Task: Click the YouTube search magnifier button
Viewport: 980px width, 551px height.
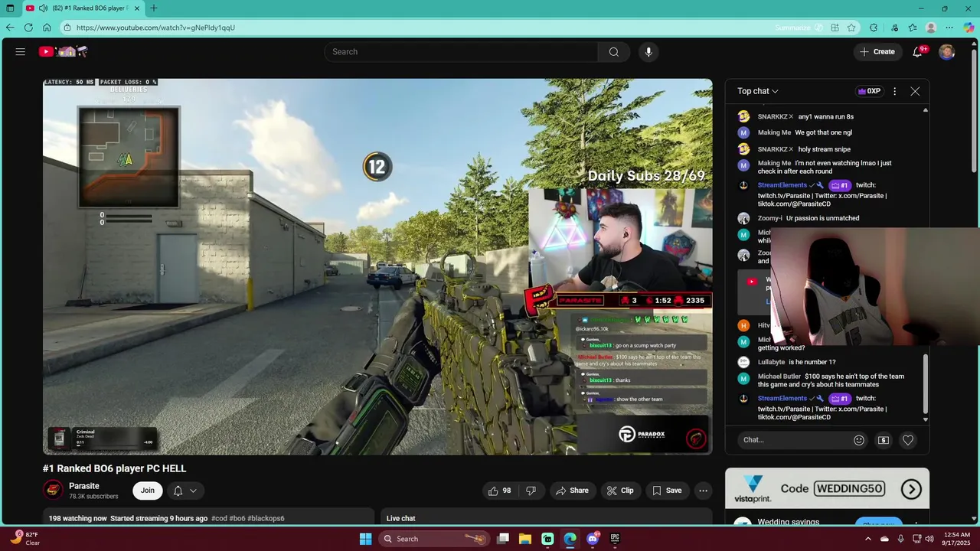Action: pyautogui.click(x=614, y=52)
